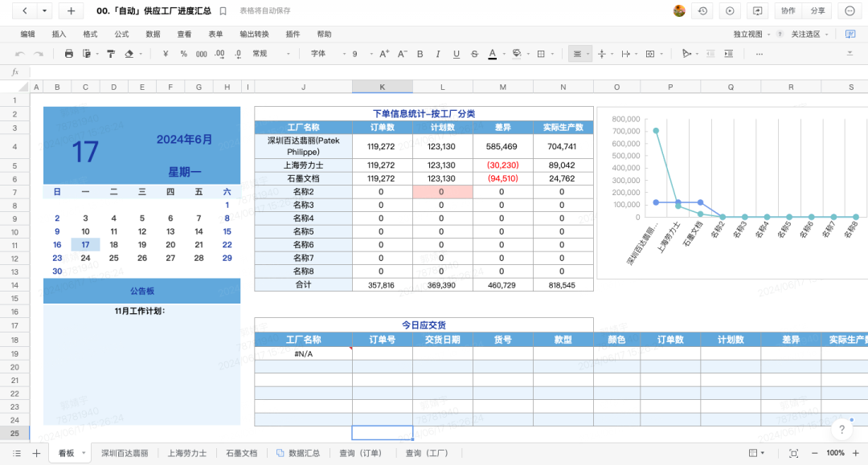Open the font color dropdown arrow
Screen dimensions: 868x465
point(504,54)
